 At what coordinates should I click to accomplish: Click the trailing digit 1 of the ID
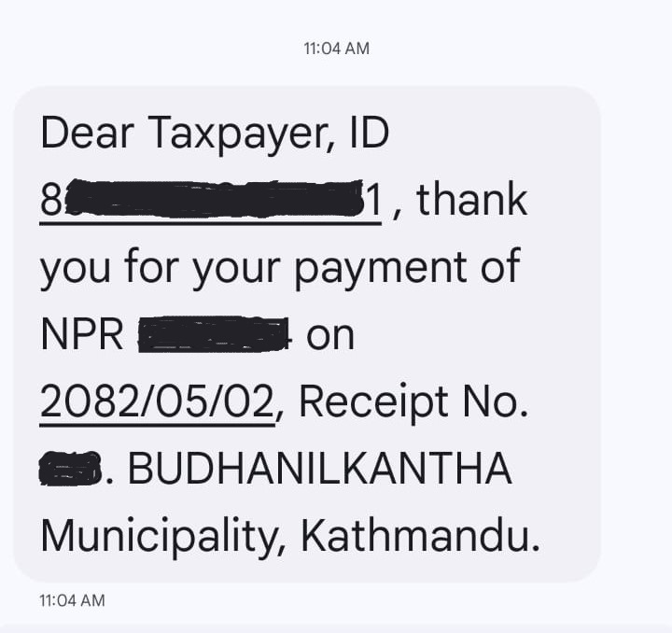(x=373, y=200)
